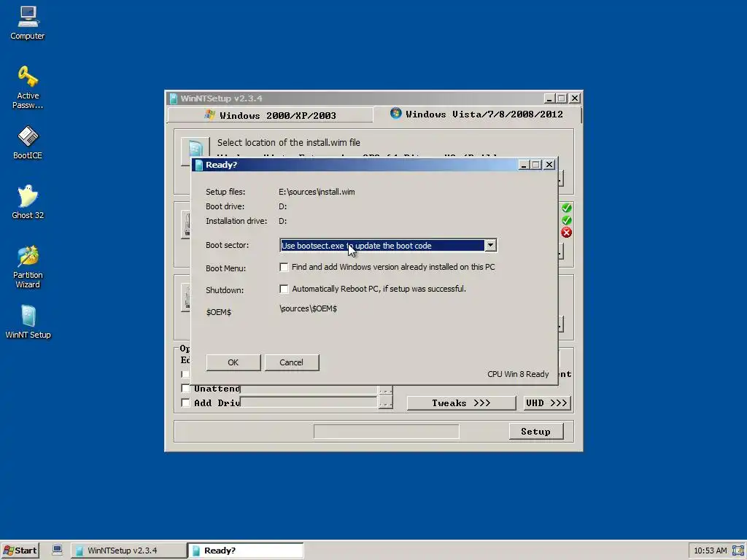This screenshot has height=560, width=747.
Task: Click Unattend browse ... button
Action: [x=385, y=390]
